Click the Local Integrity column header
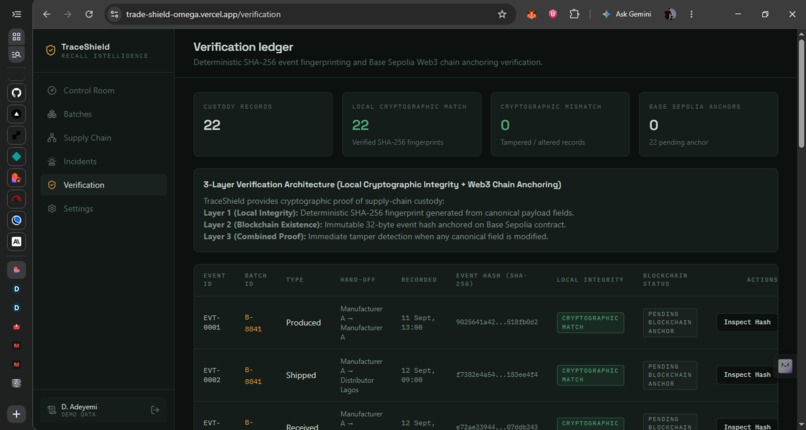Viewport: 806px width, 430px height. click(x=590, y=280)
